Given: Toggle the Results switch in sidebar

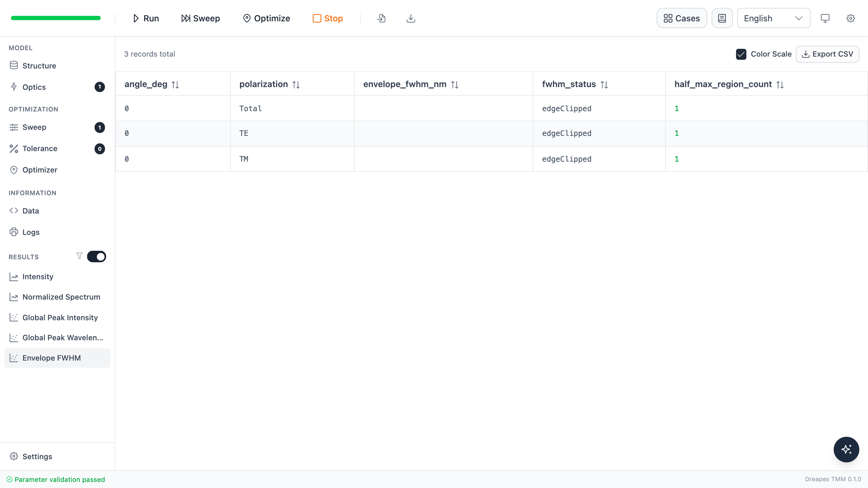Looking at the screenshot, I should click(x=97, y=257).
